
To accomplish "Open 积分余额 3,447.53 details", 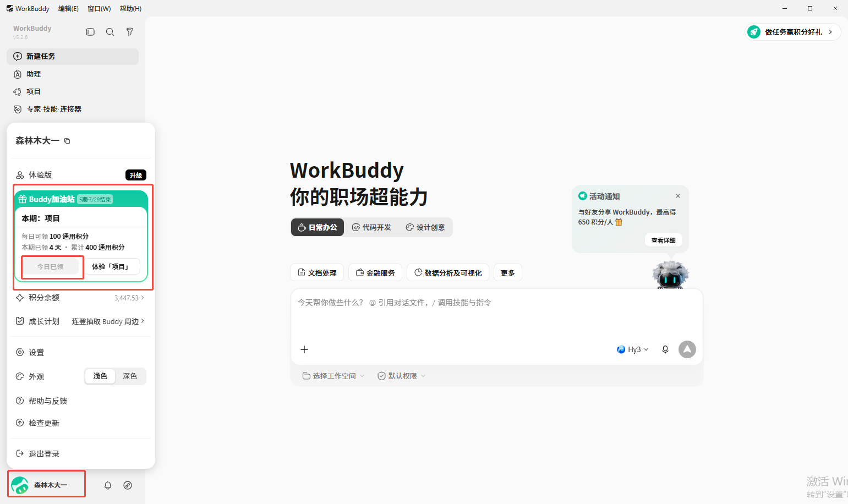I will [80, 298].
